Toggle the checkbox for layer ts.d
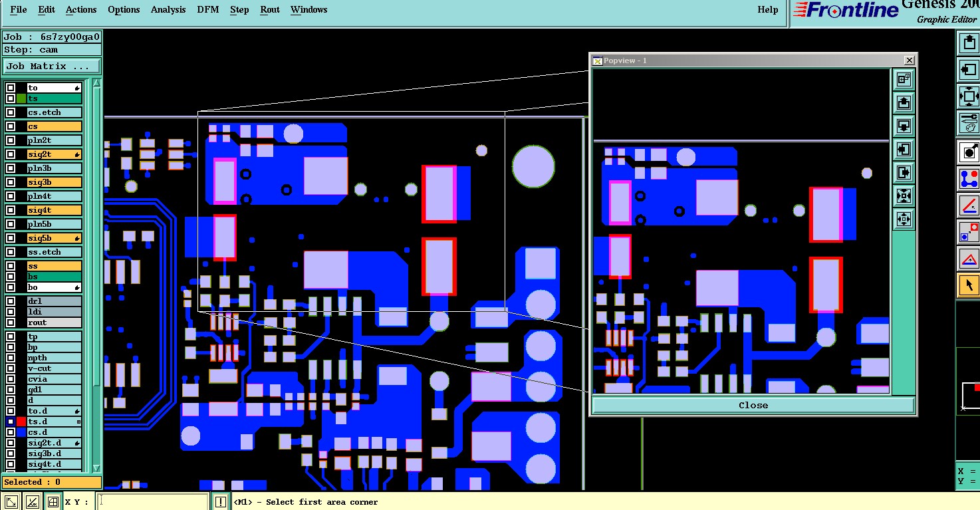Viewport: 980px width, 510px height. click(x=11, y=422)
